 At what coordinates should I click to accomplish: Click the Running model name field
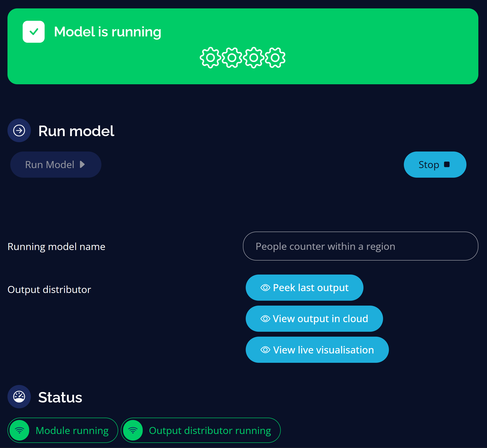tap(360, 246)
